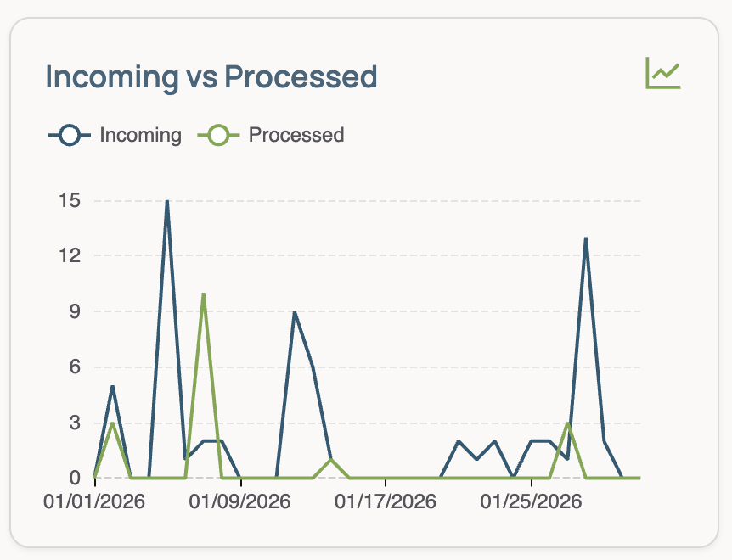Screen dimensions: 732x560
Task: Click the 01/17/2026 axis label
Action: (386, 501)
